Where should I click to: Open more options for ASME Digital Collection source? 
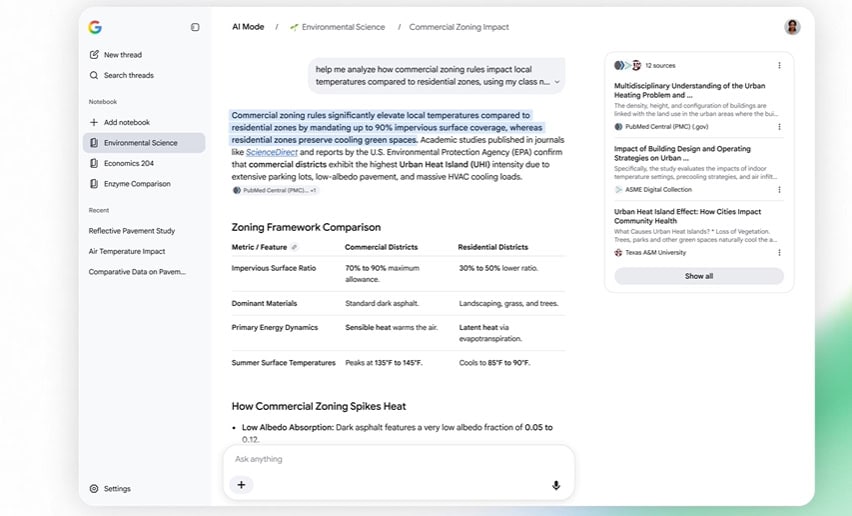(779, 190)
